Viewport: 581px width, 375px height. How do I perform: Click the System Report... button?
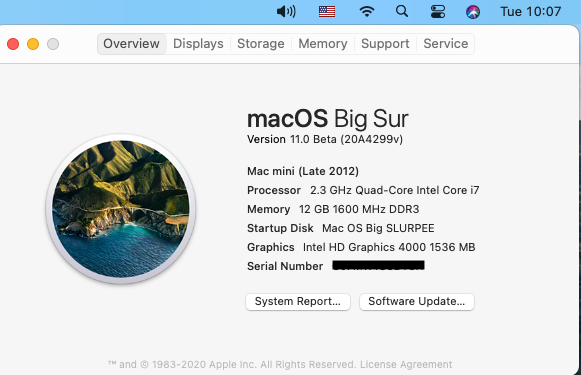(298, 302)
